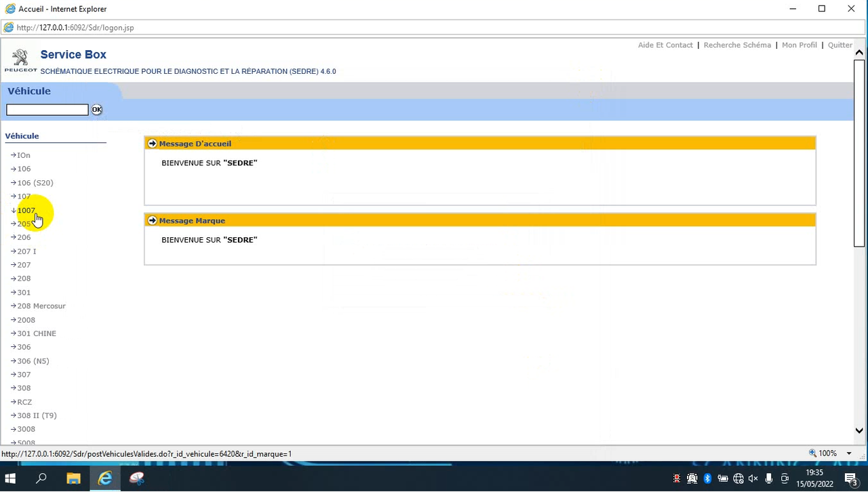Select vehicle IOn in the list

24,155
